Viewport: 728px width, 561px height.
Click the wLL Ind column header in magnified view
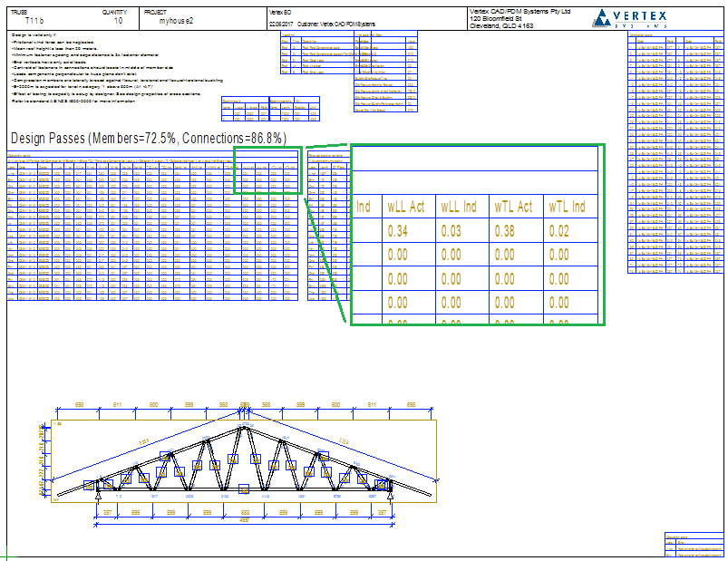pyautogui.click(x=459, y=207)
